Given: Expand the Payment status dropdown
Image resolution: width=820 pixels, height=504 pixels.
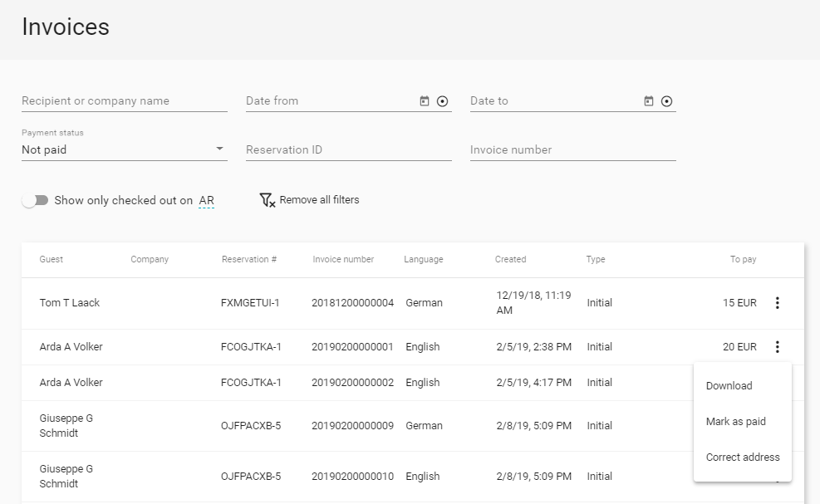Looking at the screenshot, I should pyautogui.click(x=125, y=149).
